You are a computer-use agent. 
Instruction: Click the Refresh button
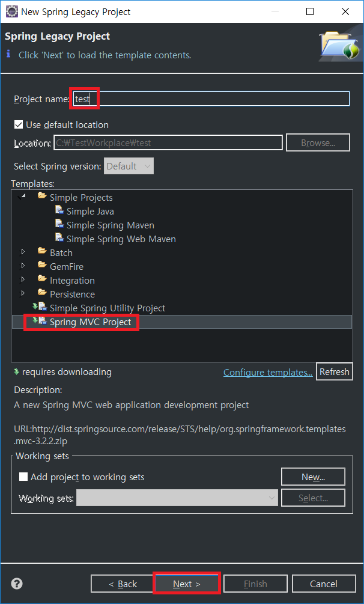335,372
